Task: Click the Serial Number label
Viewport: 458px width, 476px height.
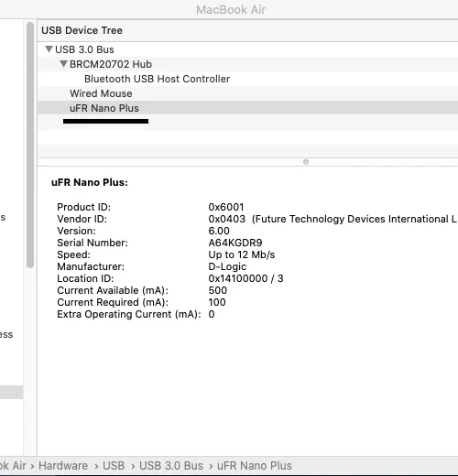Action: tap(93, 243)
